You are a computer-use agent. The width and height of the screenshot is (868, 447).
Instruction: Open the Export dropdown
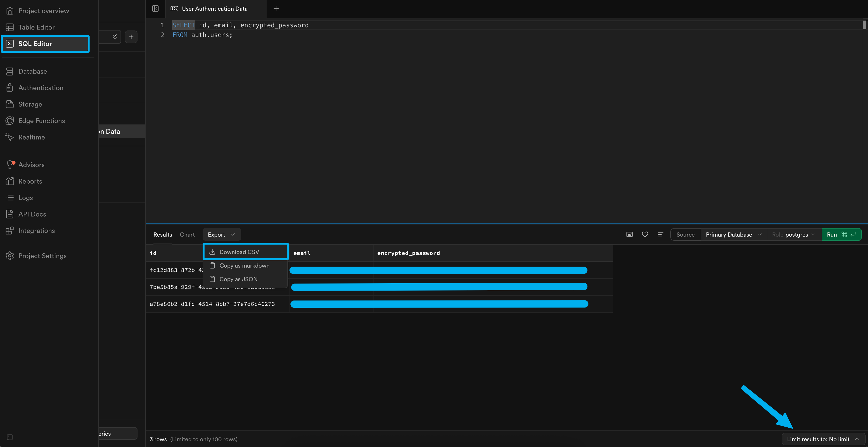[x=221, y=235]
